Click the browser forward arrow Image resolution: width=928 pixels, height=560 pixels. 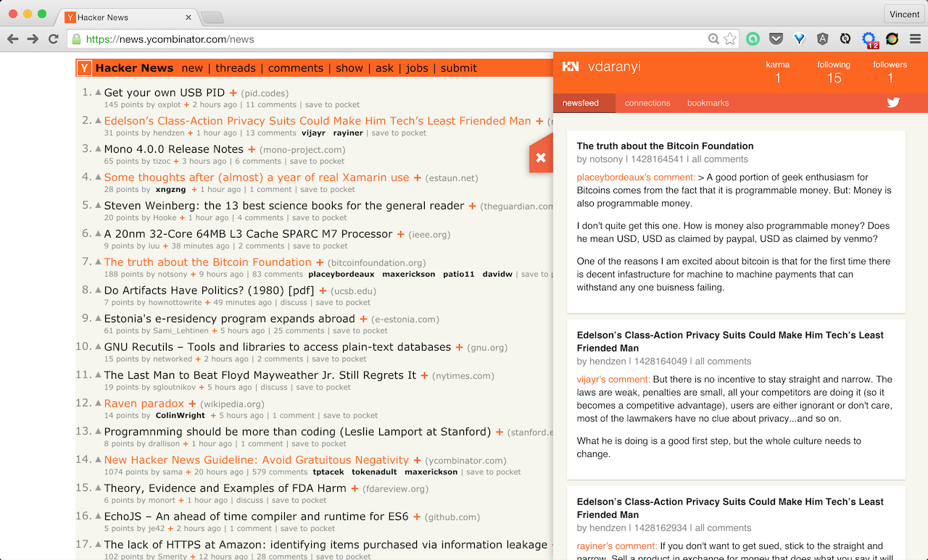(x=33, y=39)
